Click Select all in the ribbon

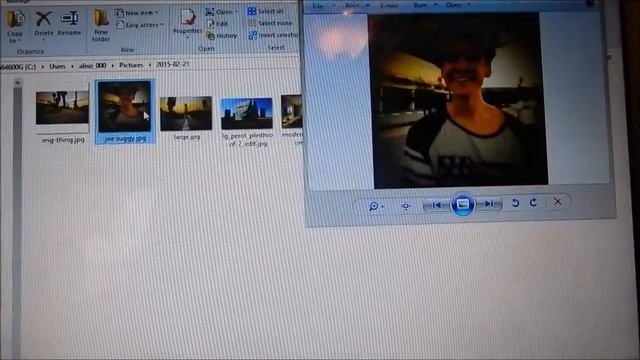[266, 11]
